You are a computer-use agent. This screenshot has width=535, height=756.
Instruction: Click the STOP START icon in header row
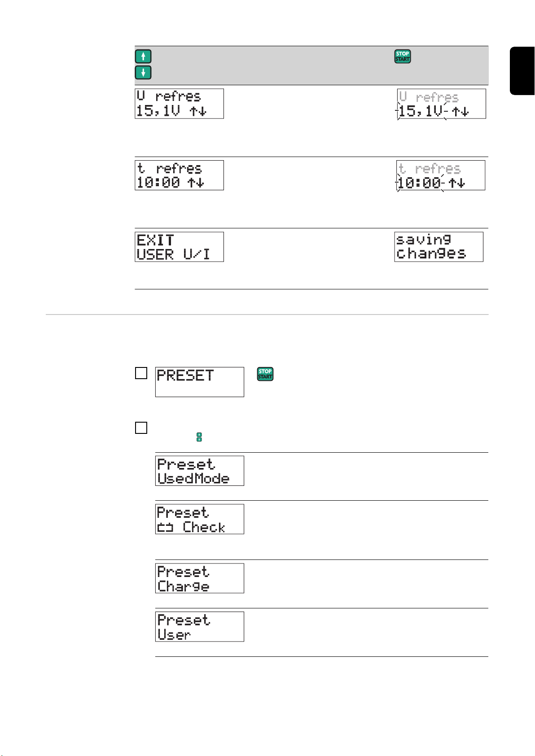pyautogui.click(x=403, y=56)
